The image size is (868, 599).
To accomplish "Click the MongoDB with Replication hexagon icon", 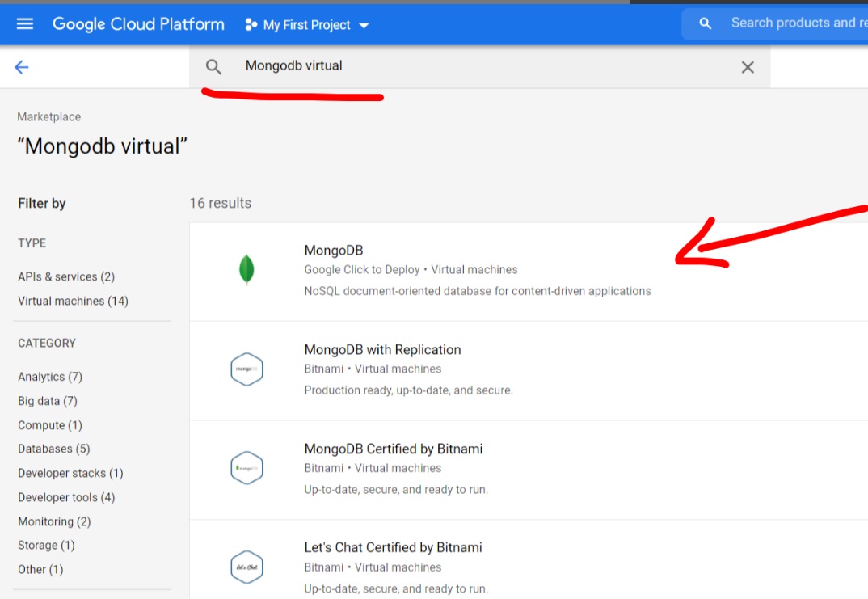I will tap(246, 369).
